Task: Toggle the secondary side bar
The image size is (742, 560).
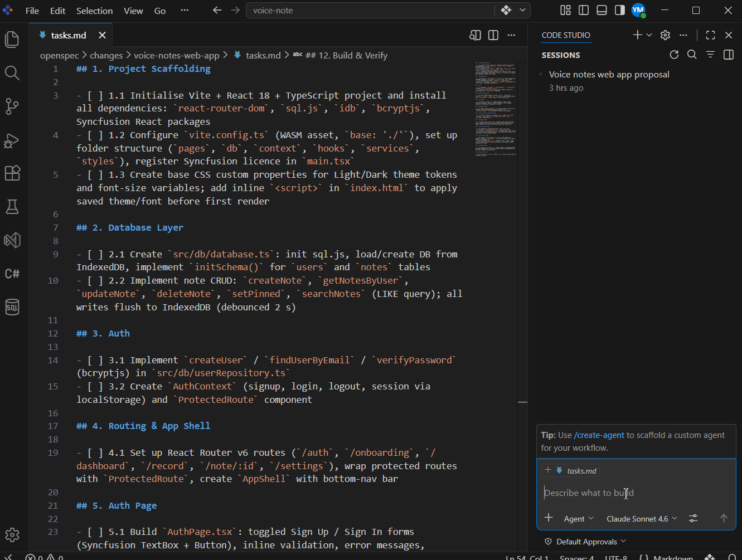Action: (619, 10)
